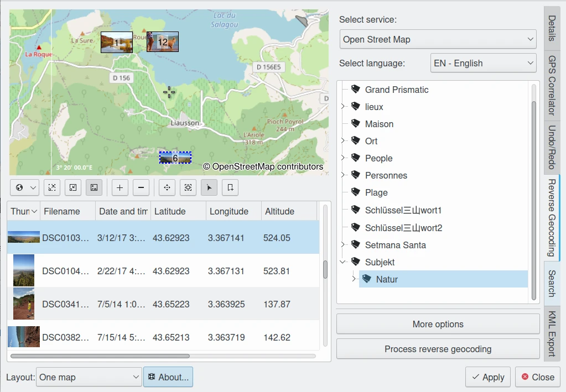Activate the pan mode tool

pyautogui.click(x=167, y=188)
